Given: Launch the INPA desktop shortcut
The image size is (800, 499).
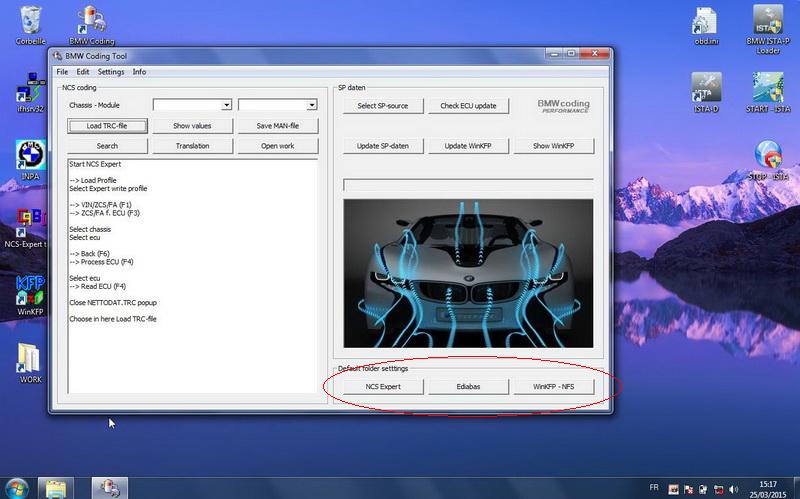Looking at the screenshot, I should coord(31,160).
